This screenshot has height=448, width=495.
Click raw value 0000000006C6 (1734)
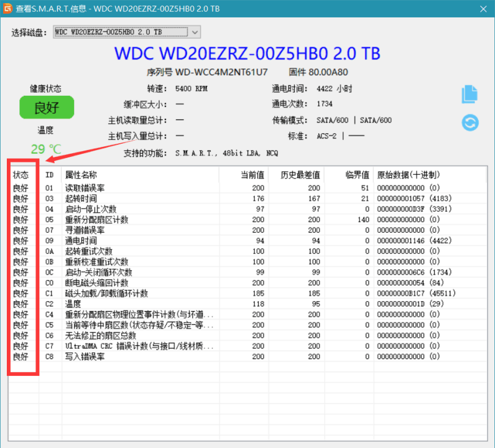point(414,272)
